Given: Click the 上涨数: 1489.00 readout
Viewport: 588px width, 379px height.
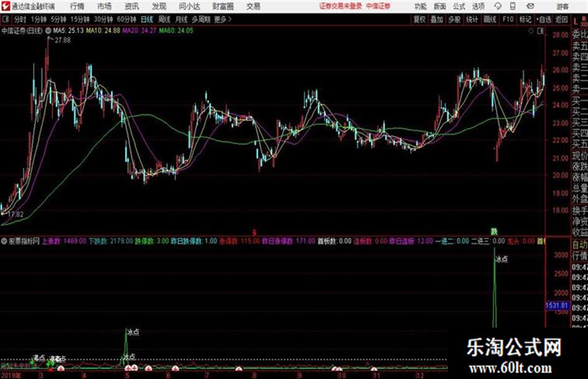Looking at the screenshot, I should (64, 241).
